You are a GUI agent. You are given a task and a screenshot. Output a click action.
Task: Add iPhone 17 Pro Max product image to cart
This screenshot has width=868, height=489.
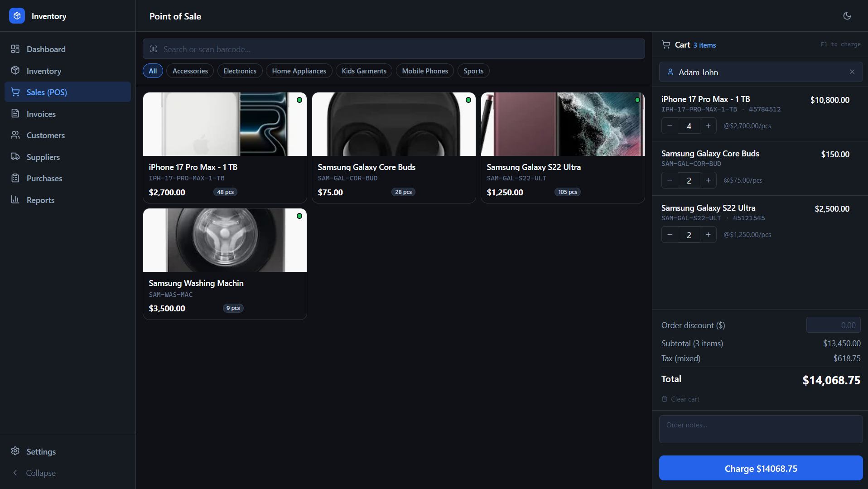225,124
